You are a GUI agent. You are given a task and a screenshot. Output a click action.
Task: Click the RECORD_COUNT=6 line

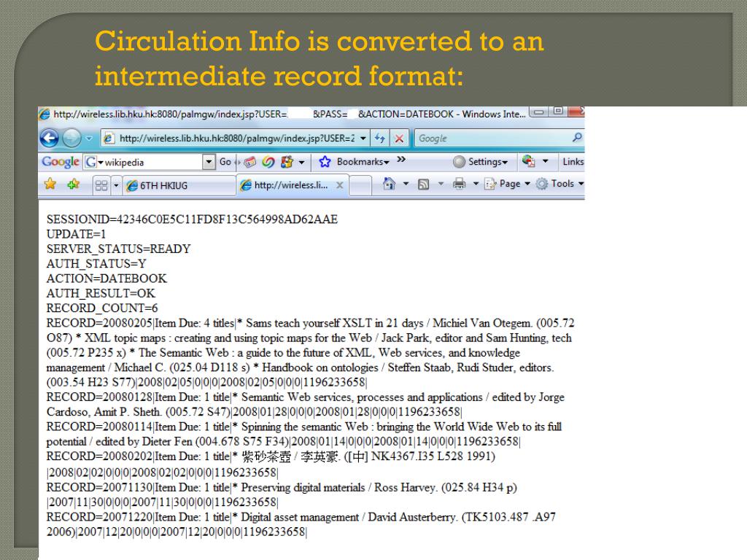coord(102,308)
